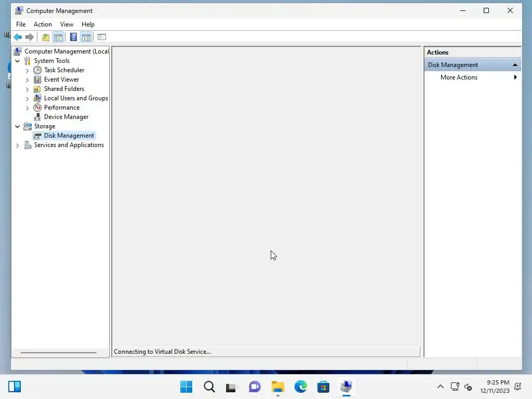
Task: Select Performance in the tree
Action: [62, 108]
